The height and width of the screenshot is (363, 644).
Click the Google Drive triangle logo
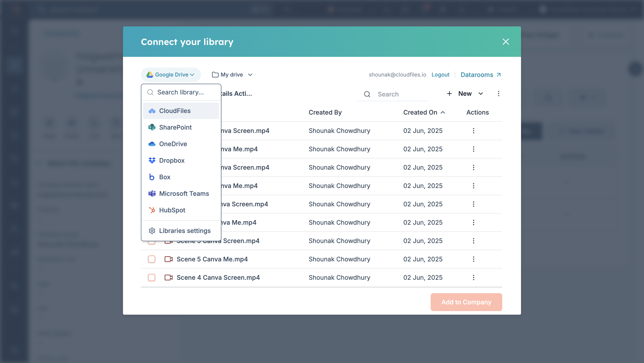click(x=150, y=75)
